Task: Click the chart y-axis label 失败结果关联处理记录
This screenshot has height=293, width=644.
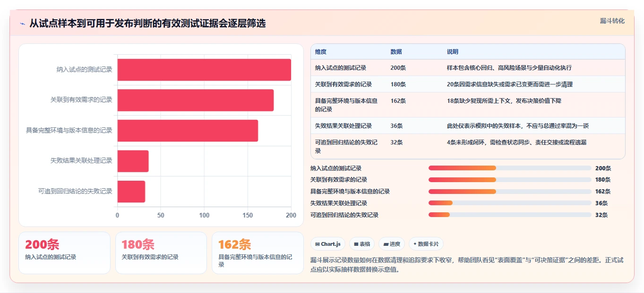Action: coord(81,160)
